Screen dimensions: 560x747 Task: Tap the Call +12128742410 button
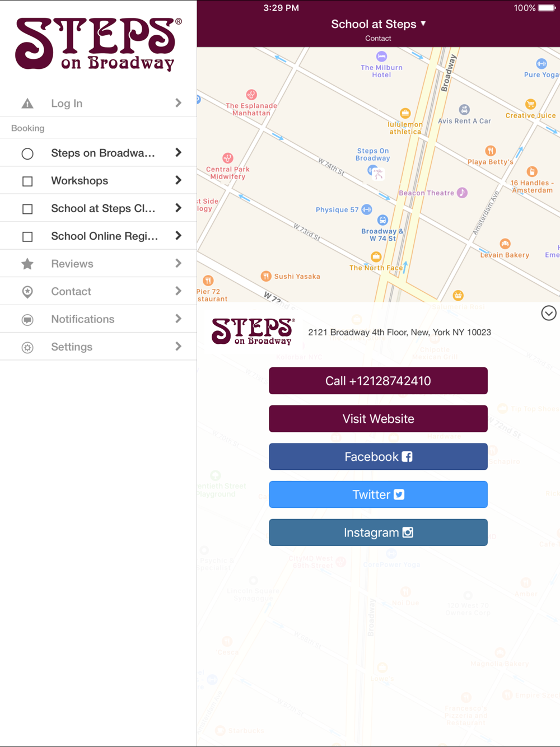(378, 381)
